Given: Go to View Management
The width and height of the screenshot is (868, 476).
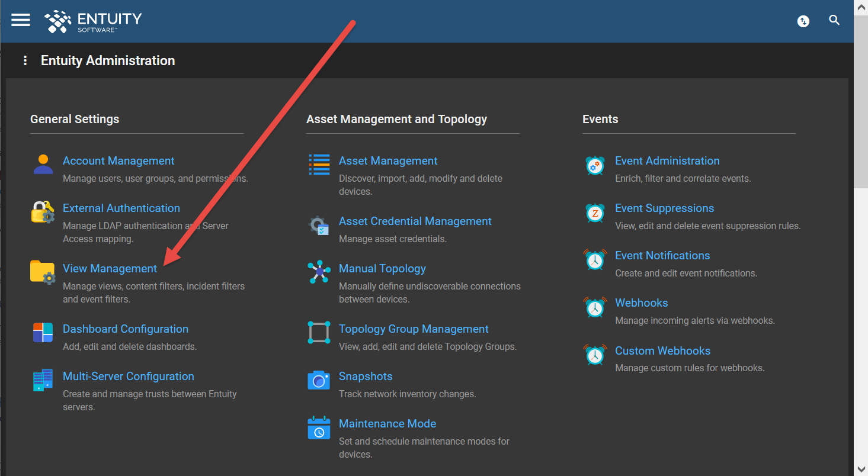Looking at the screenshot, I should [110, 269].
